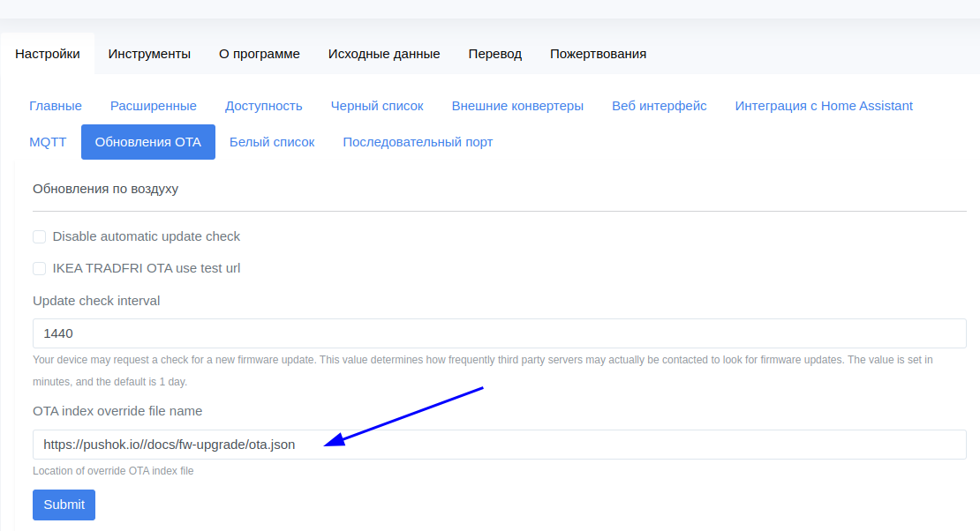Open the Черный список section

377,106
